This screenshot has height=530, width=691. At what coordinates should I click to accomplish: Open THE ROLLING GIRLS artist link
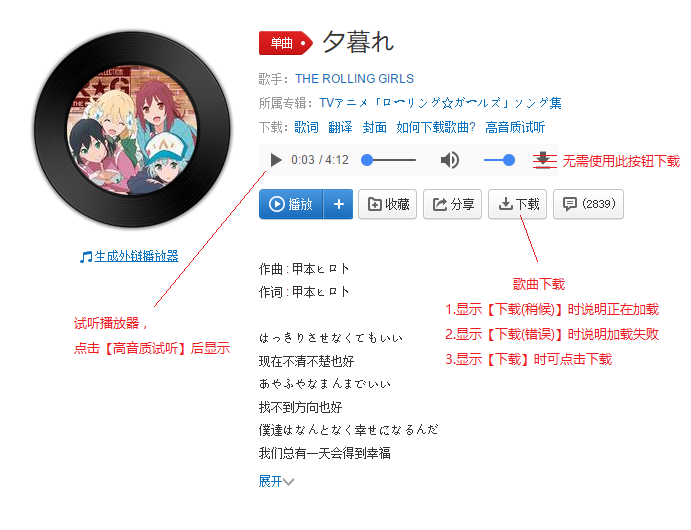(354, 79)
